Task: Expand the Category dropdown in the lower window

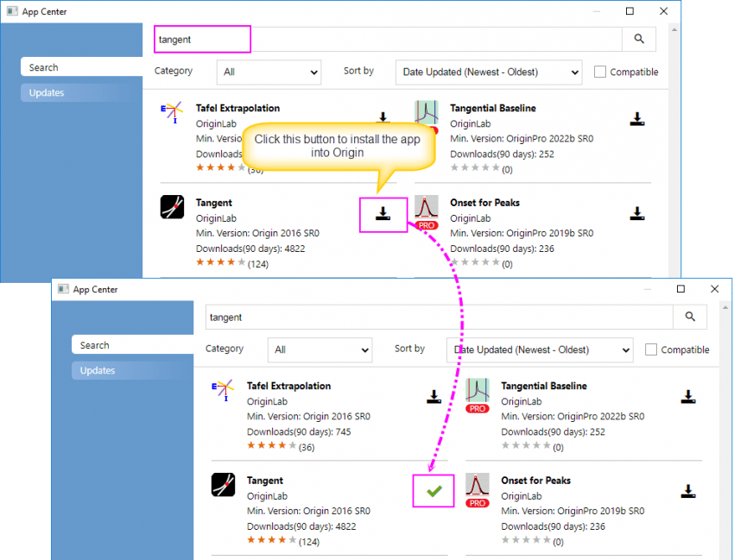Action: [320, 349]
